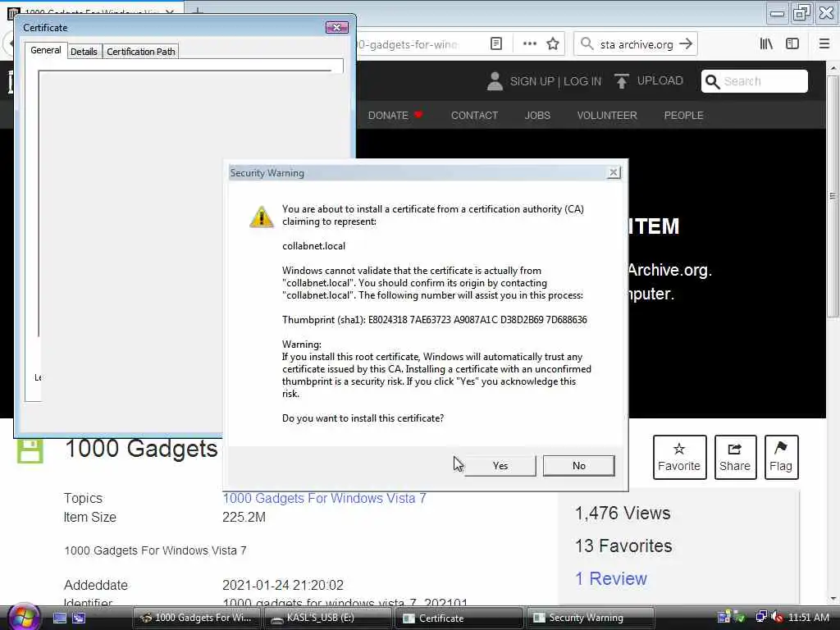Click magnifier icon in Firefox search box
840x630 pixels.
587,44
